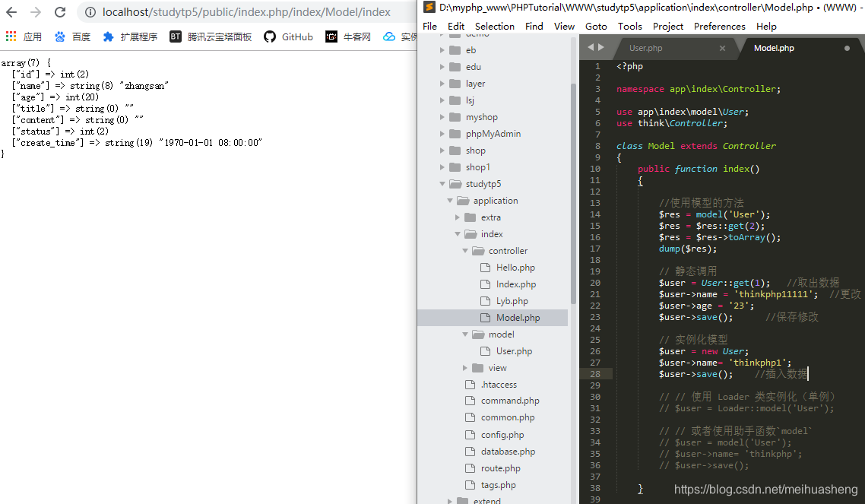Click the site info icon in address bar
This screenshot has width=865, height=504.
[x=90, y=12]
